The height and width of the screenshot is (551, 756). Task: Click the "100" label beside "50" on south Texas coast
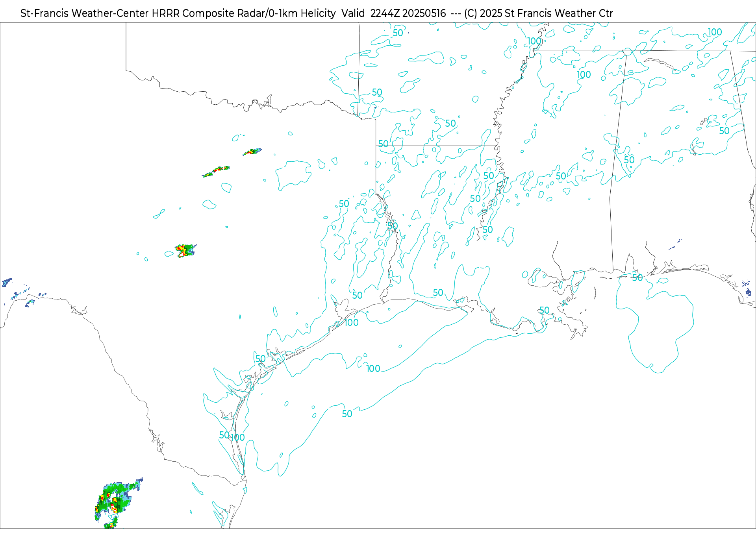[x=238, y=437]
